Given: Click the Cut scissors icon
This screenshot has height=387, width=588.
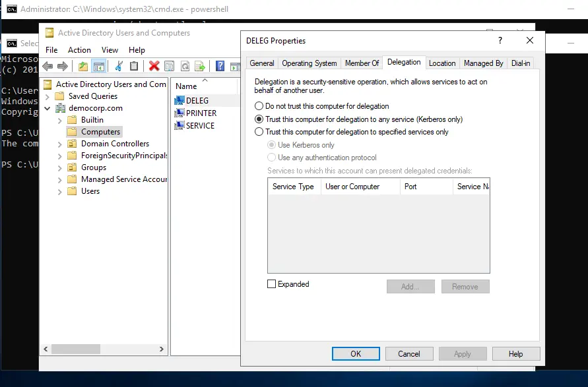Looking at the screenshot, I should pyautogui.click(x=119, y=66).
